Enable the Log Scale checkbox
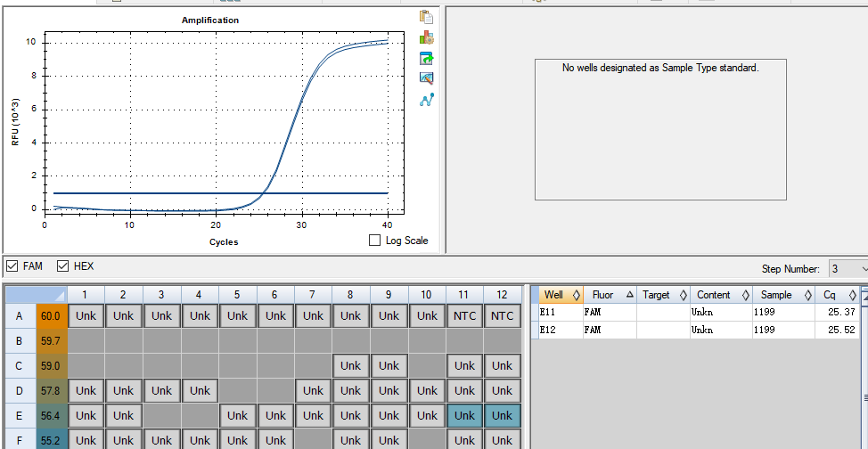This screenshot has height=449, width=868. pos(375,241)
